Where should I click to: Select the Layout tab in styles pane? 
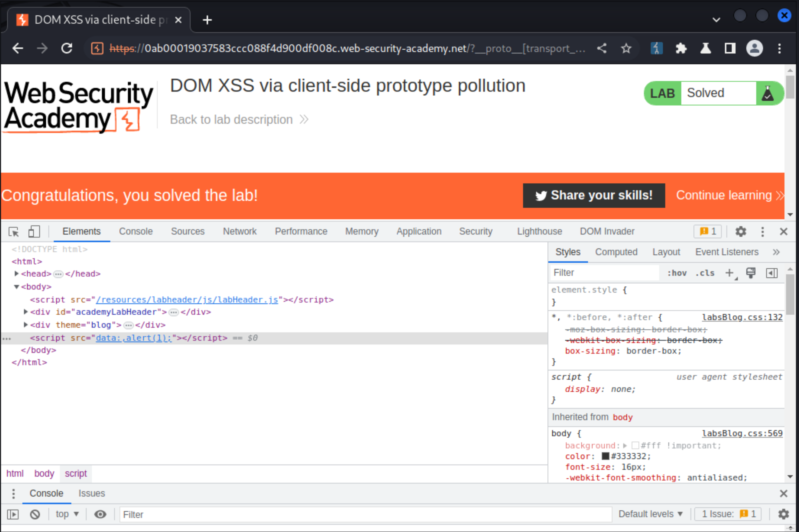coord(666,252)
